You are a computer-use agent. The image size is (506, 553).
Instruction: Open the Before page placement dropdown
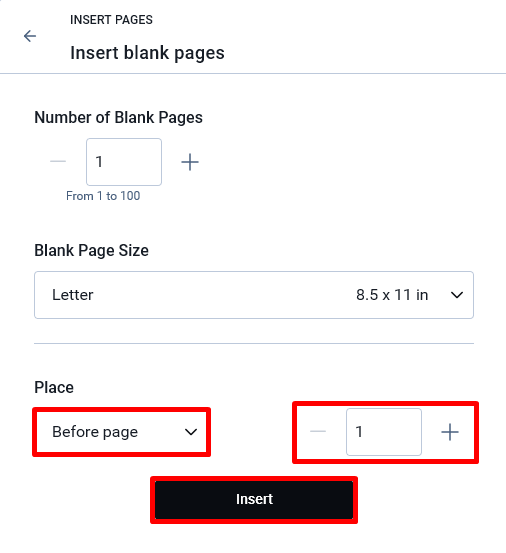[122, 432]
